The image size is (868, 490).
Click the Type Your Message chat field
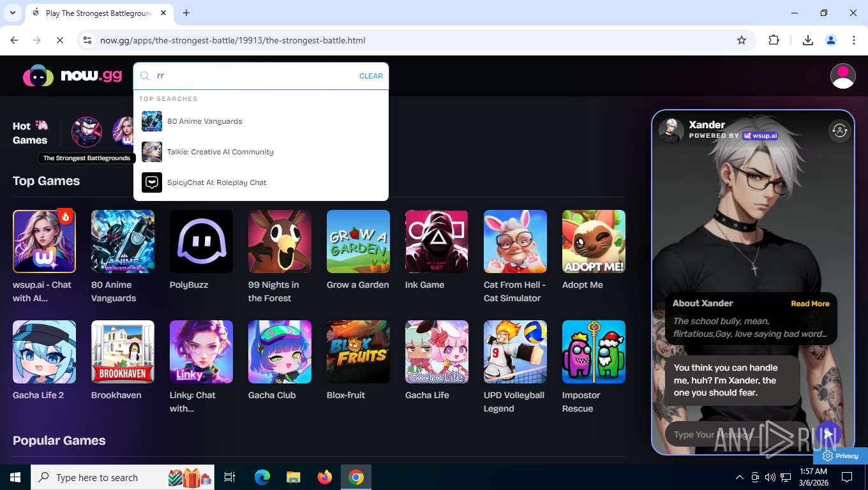(737, 434)
